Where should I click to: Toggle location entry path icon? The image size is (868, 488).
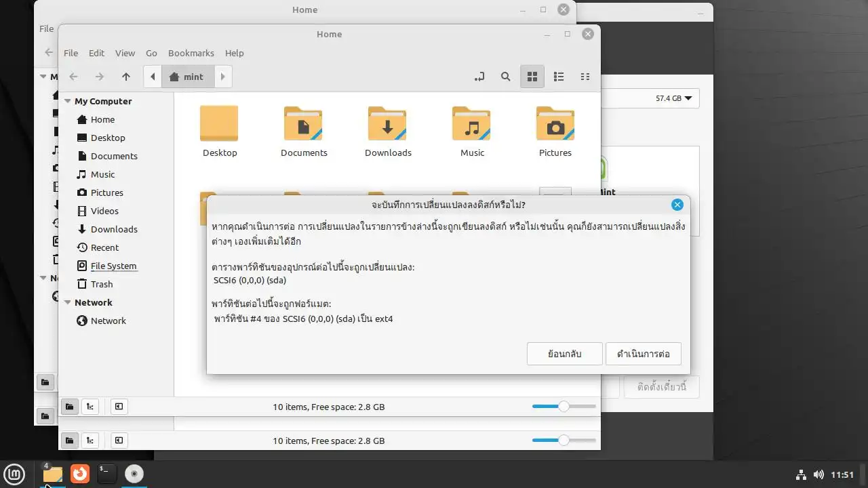click(479, 77)
